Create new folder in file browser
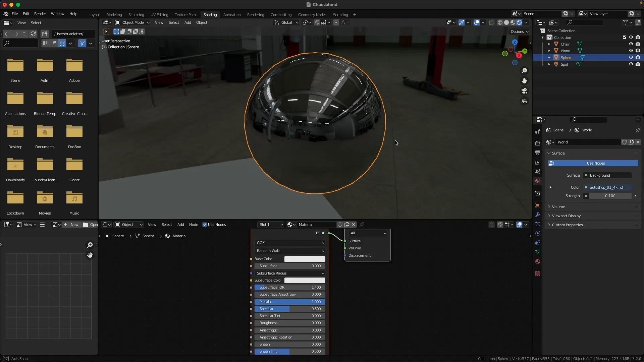 [x=45, y=34]
